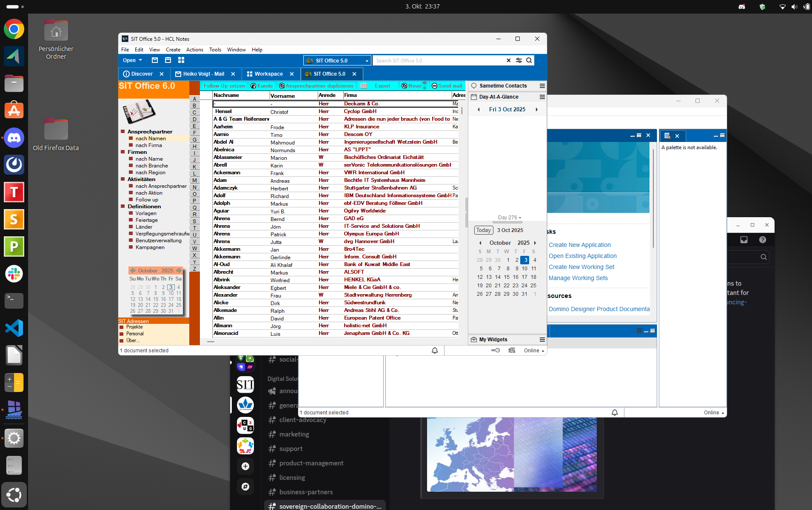Screen dimensions: 812x510
Task: Click the notification bell in status bar
Action: pyautogui.click(x=435, y=351)
